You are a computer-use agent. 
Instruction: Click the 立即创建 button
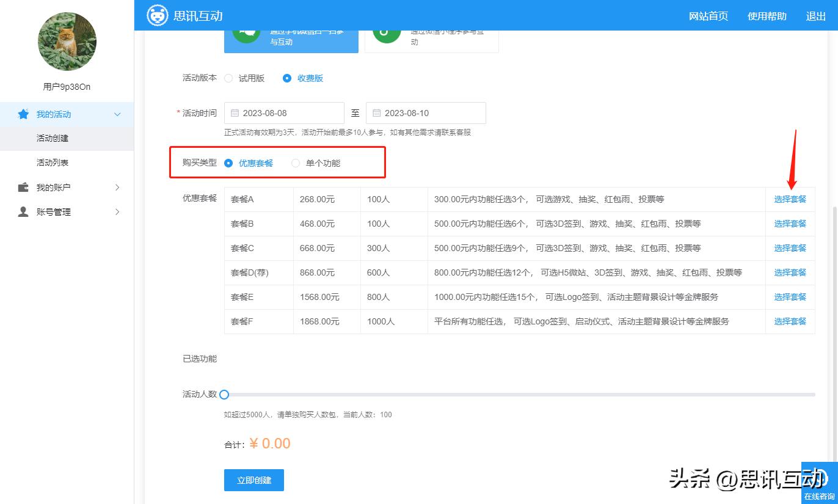[253, 480]
